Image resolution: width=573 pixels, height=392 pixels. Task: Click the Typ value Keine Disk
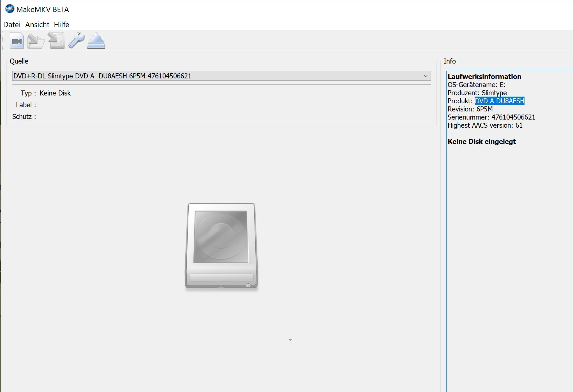coord(55,93)
